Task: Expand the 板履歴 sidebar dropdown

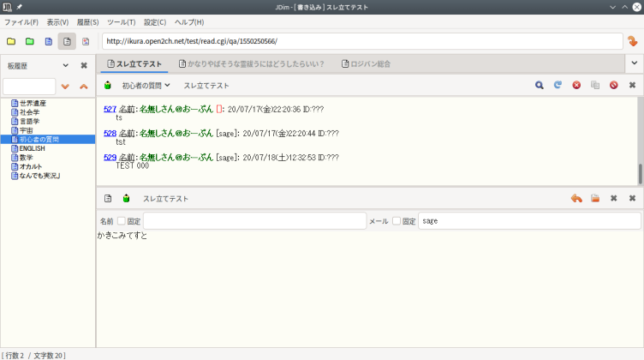Action: (x=65, y=65)
